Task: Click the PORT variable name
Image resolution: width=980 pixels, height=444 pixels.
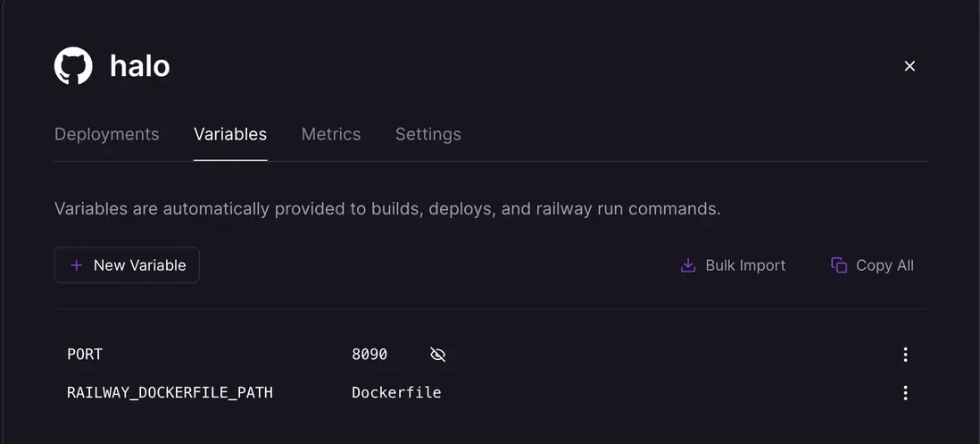Action: (85, 355)
